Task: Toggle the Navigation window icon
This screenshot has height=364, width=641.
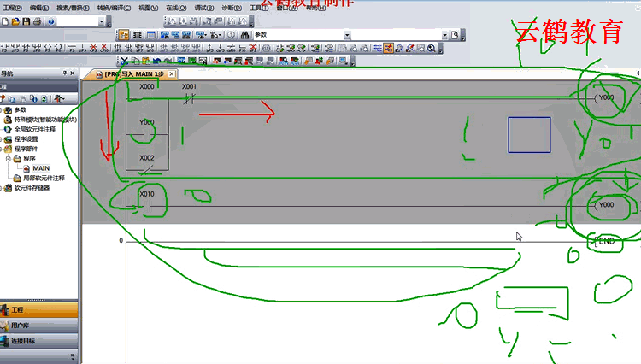Action: (123, 35)
